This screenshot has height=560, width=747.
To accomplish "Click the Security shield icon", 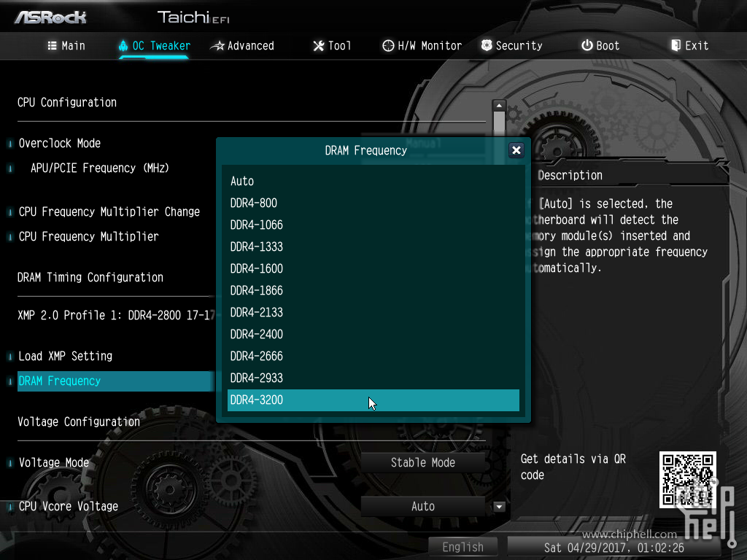I will pos(487,45).
